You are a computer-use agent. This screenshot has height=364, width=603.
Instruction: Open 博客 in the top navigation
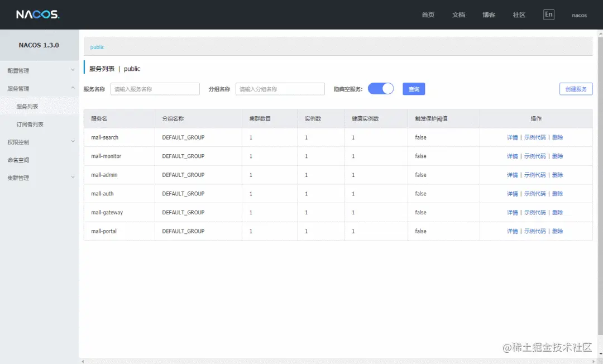489,15
